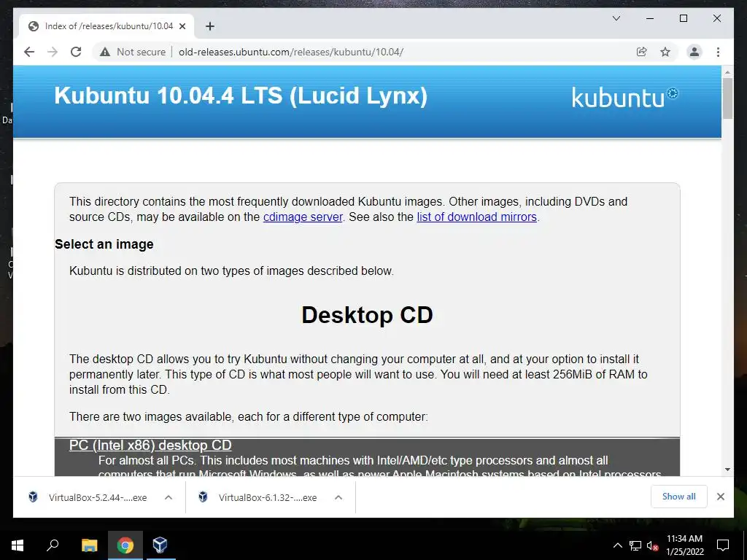Maximize the Chrome window
The height and width of the screenshot is (560, 747).
(683, 18)
